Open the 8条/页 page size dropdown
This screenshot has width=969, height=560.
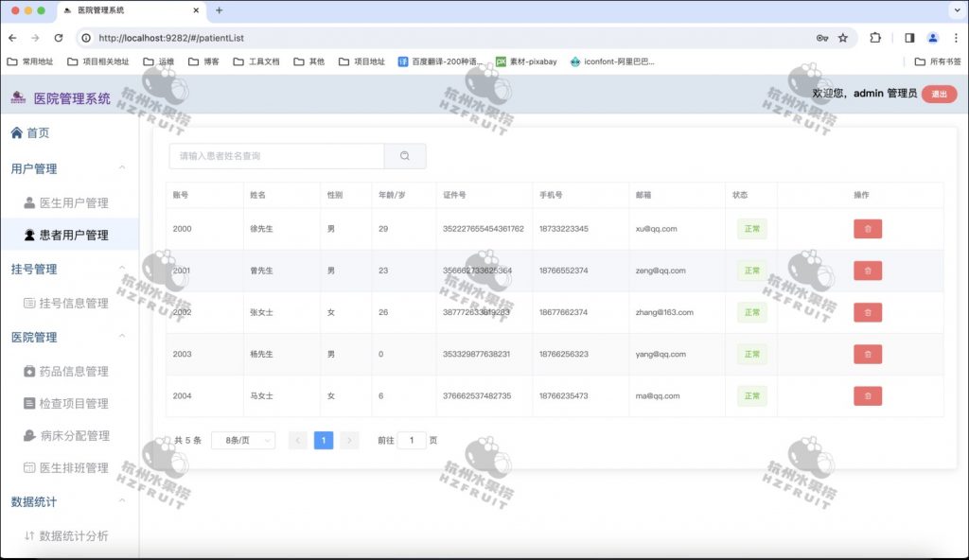coord(242,441)
